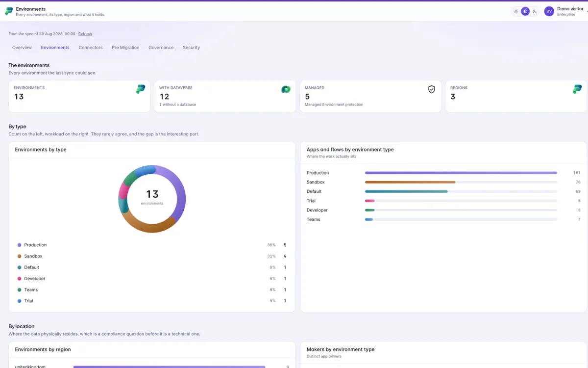Screen dimensions: 588x368
Task: Click the Developer legend dot
Action: (20, 279)
